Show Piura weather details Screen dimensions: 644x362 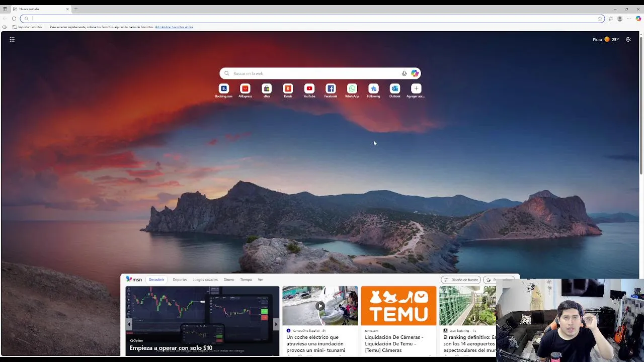(x=606, y=39)
